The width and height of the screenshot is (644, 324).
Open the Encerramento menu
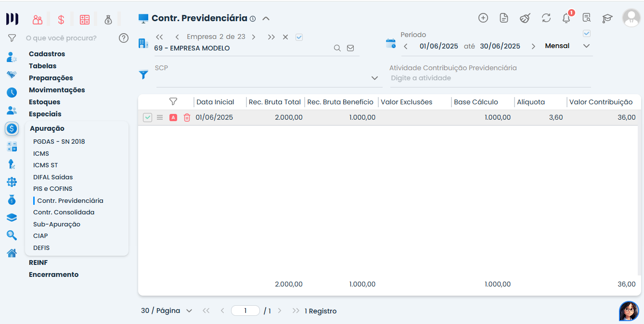click(53, 274)
